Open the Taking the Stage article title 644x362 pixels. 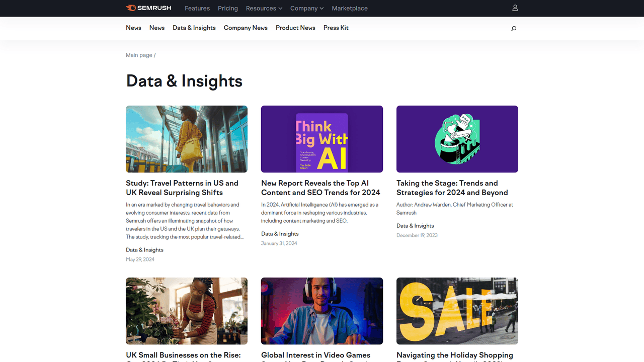click(452, 188)
